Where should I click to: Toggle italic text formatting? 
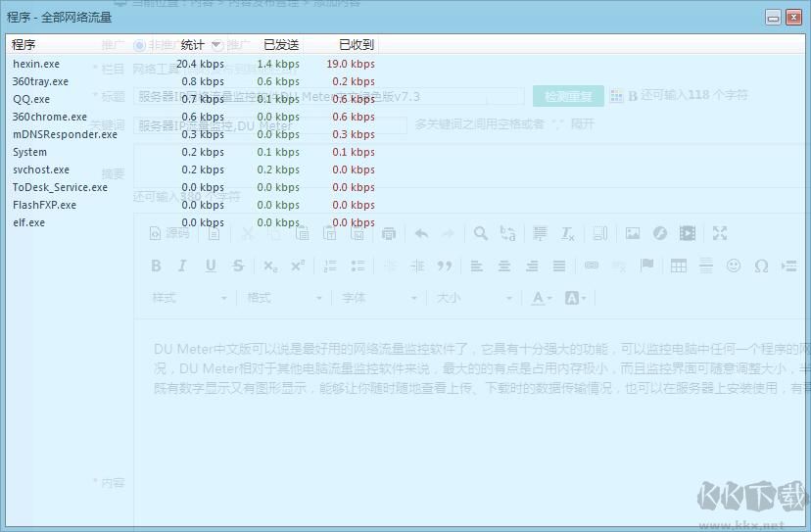pos(182,266)
